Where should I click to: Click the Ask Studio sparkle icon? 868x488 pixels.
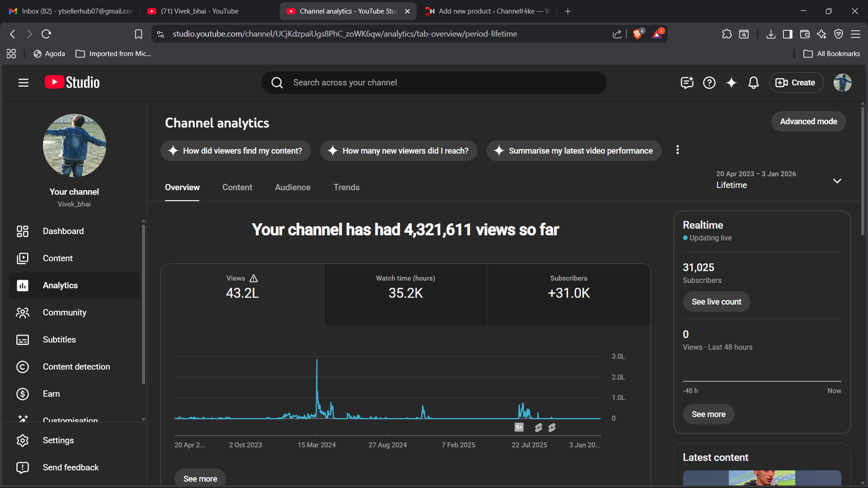click(x=731, y=82)
